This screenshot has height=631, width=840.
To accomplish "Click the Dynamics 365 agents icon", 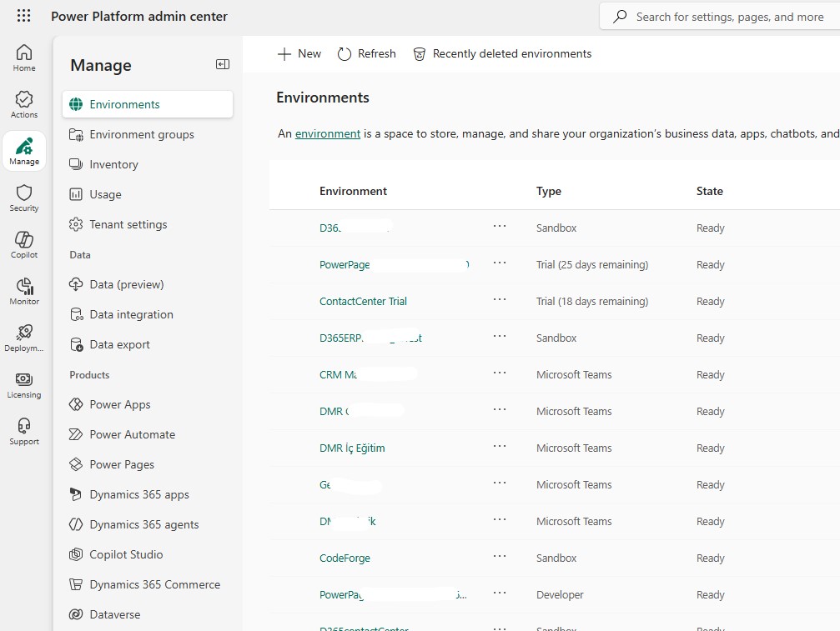I will pos(76,524).
